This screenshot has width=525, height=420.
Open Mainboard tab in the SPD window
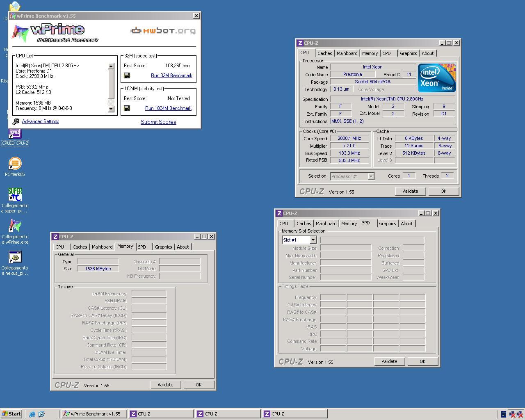pyautogui.click(x=326, y=224)
